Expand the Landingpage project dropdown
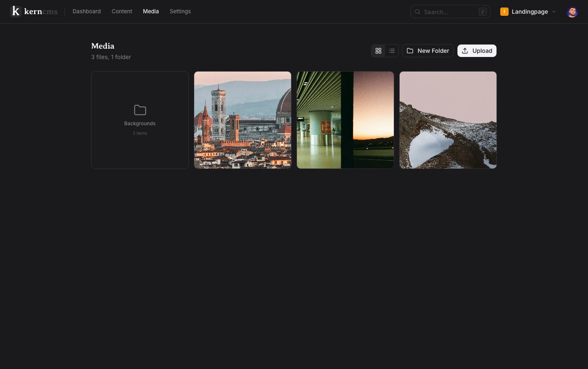Viewport: 588px width, 369px height. coord(554,12)
